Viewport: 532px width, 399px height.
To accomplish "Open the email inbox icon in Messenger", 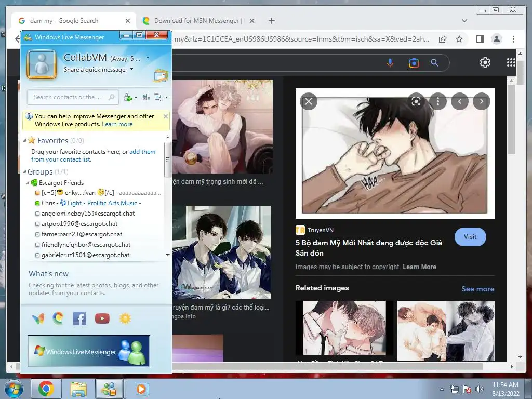I will 161,75.
